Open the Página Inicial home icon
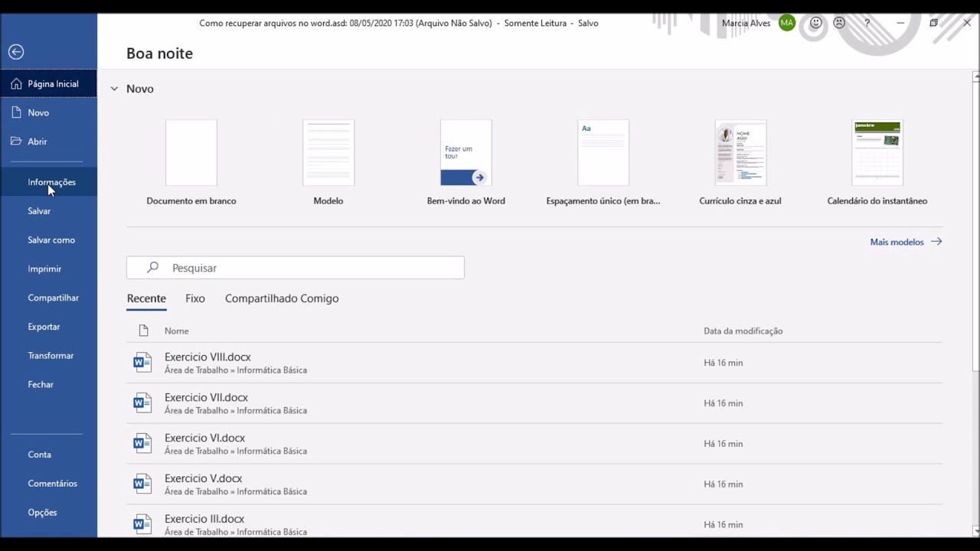Image resolution: width=980 pixels, height=551 pixels. [16, 84]
